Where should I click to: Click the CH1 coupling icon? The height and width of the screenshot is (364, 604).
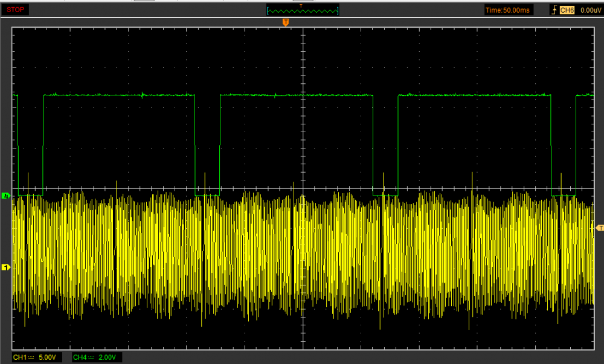[x=31, y=357]
